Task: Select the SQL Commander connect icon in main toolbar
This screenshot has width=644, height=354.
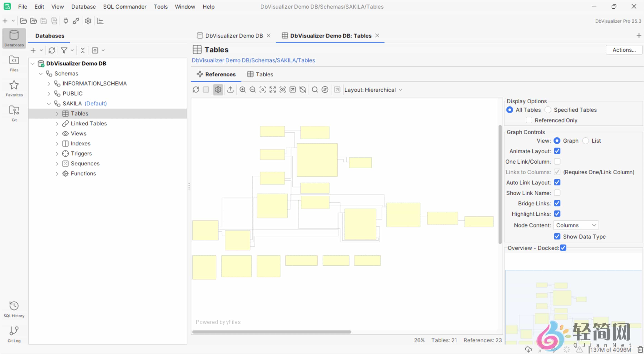Action: (x=66, y=21)
